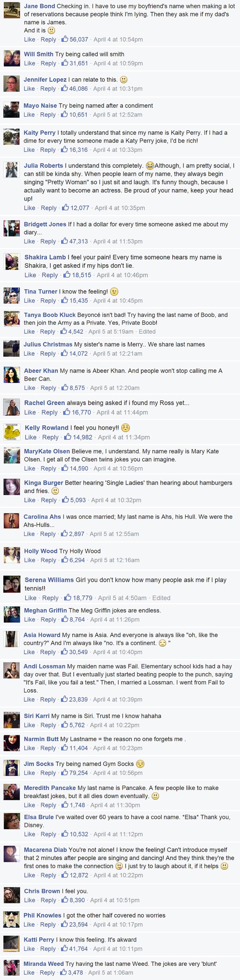The image size is (240, 980).
Task: Open Katy Perry's profile name link
Action: click(x=40, y=133)
